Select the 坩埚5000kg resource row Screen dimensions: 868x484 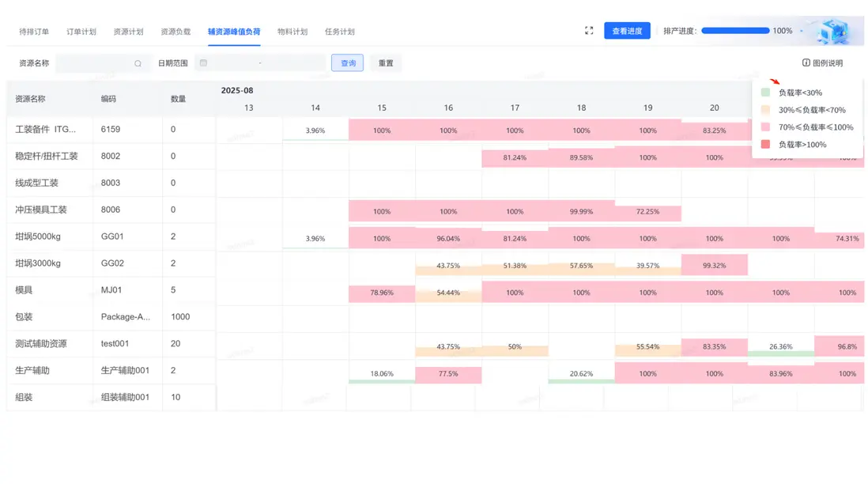[37, 236]
